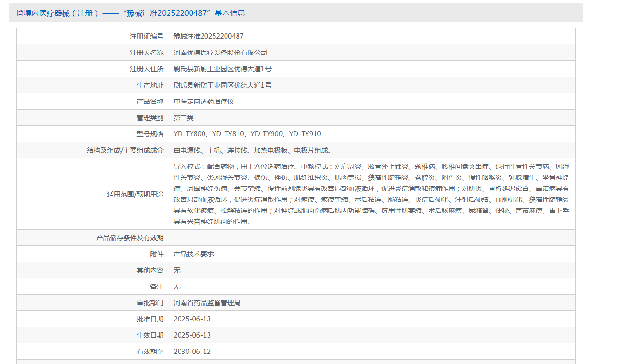Click the 生产地址 label cell
The image size is (634, 364).
(93, 85)
